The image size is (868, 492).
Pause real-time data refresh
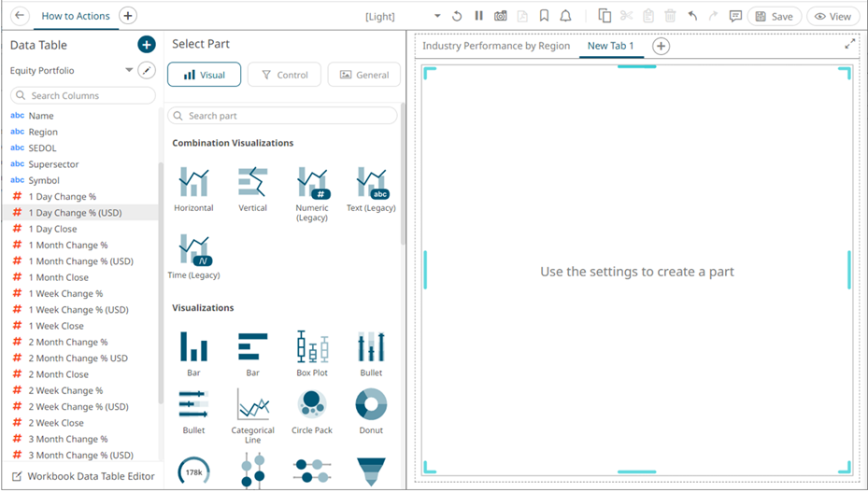pos(478,17)
